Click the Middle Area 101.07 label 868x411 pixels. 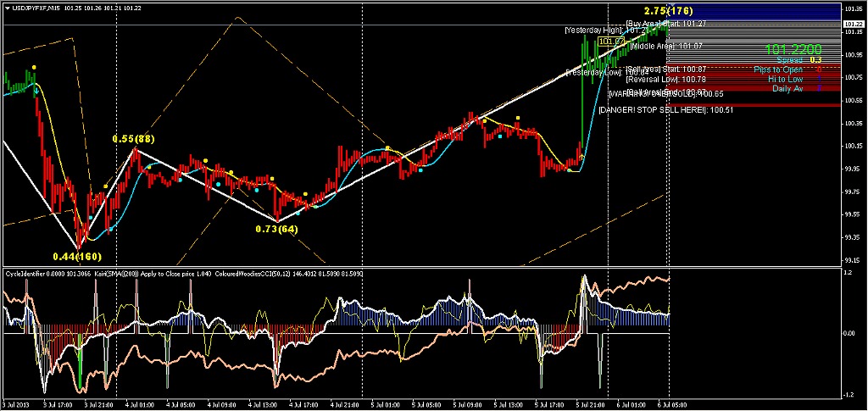(666, 46)
